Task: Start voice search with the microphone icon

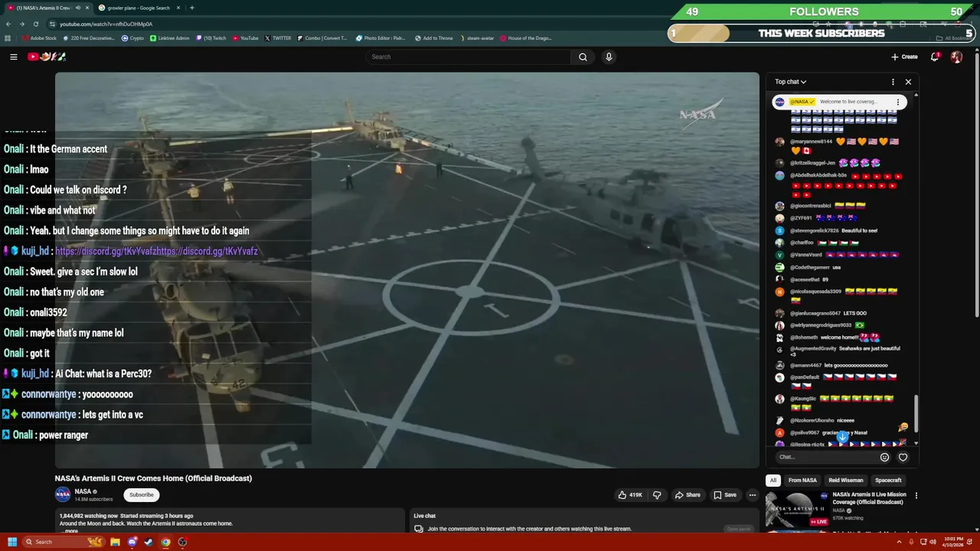Action: click(609, 57)
